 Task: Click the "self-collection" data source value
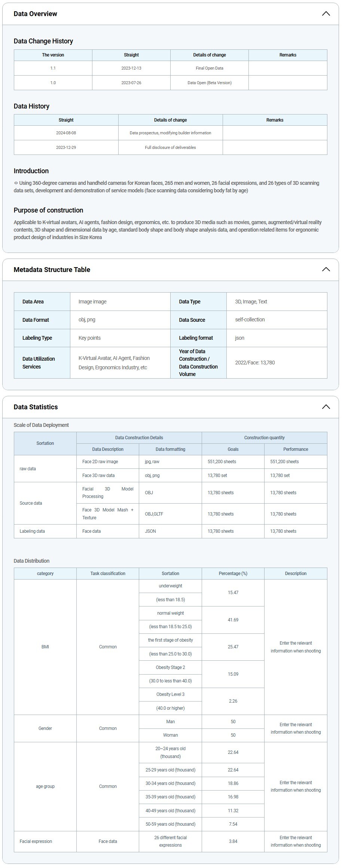[x=250, y=320]
